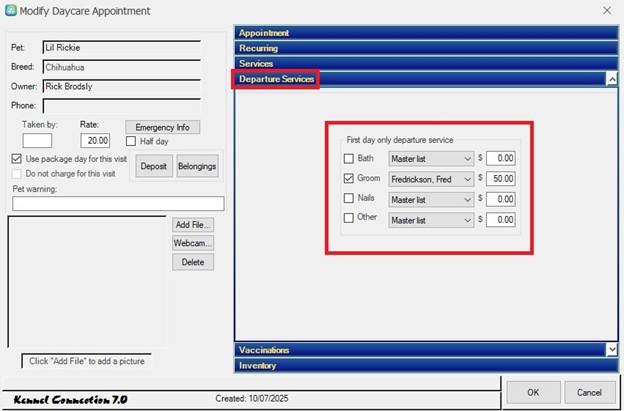Click the Cancel button

click(589, 392)
